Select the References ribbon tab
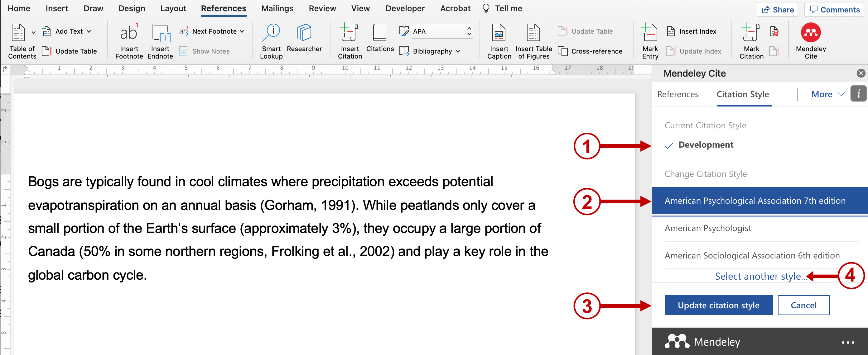 (x=224, y=8)
